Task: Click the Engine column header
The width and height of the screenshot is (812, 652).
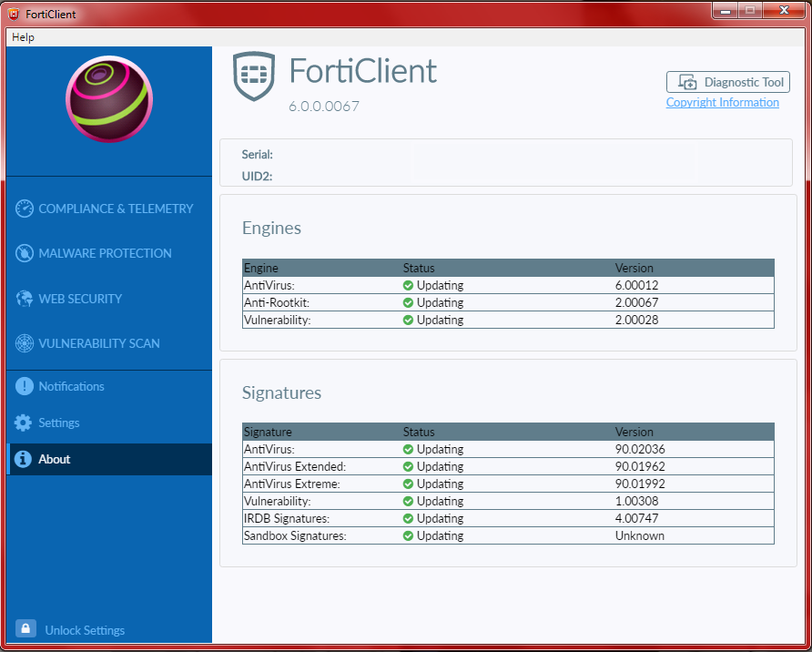Action: [261, 268]
